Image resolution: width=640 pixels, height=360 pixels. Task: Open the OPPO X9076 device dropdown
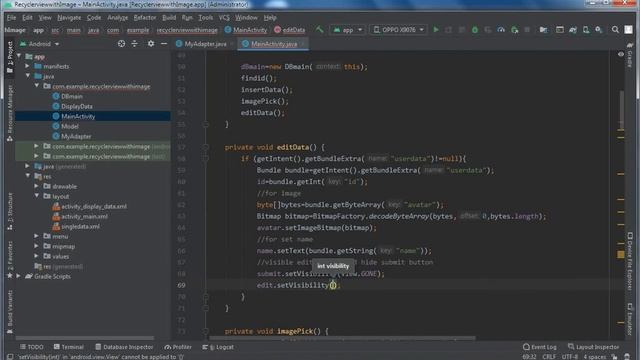click(x=399, y=30)
